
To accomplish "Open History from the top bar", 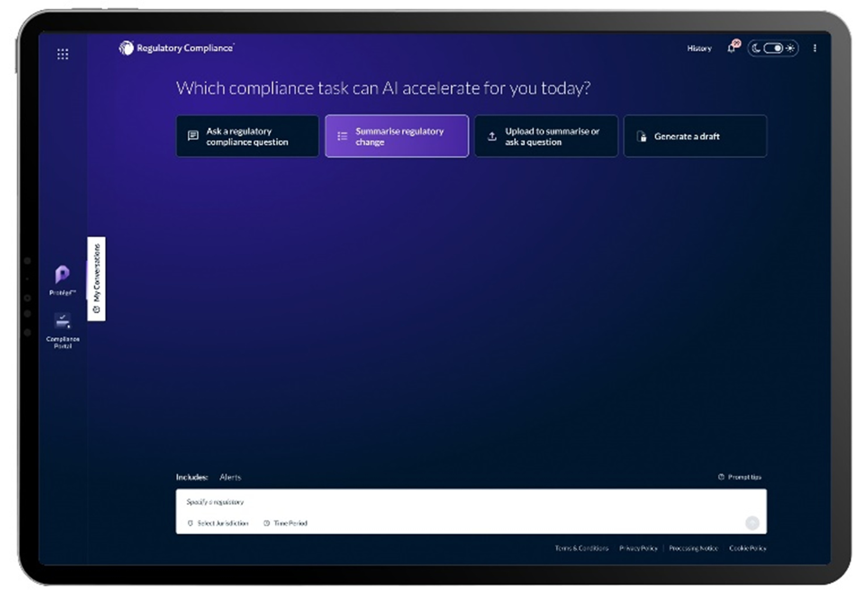I will click(x=699, y=48).
